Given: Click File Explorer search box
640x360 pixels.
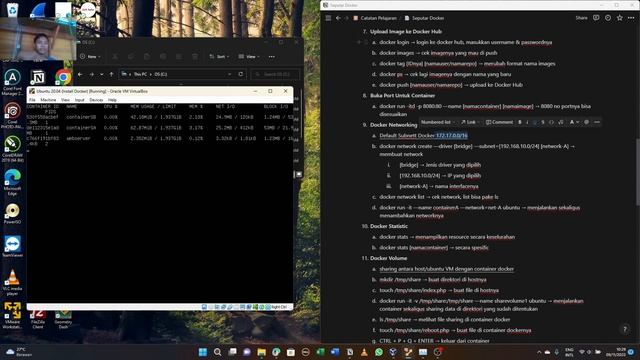Looking at the screenshot, I should pos(275,74).
